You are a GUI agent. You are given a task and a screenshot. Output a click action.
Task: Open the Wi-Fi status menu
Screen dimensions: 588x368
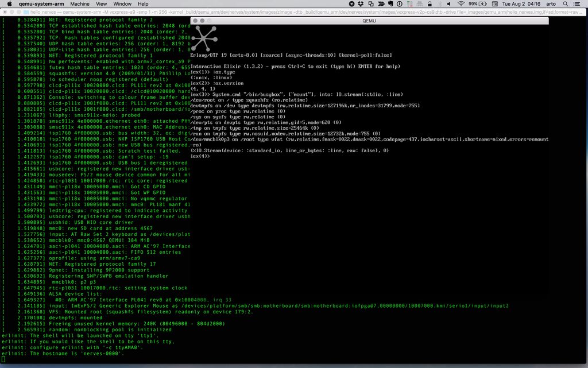[461, 4]
